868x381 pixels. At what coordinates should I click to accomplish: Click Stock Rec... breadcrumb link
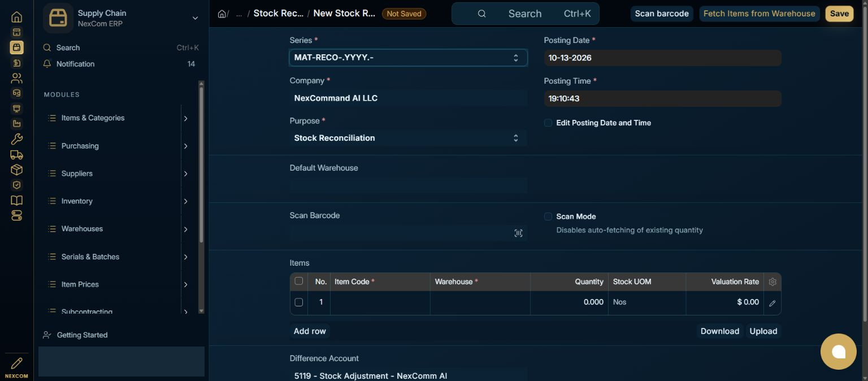[x=278, y=13]
